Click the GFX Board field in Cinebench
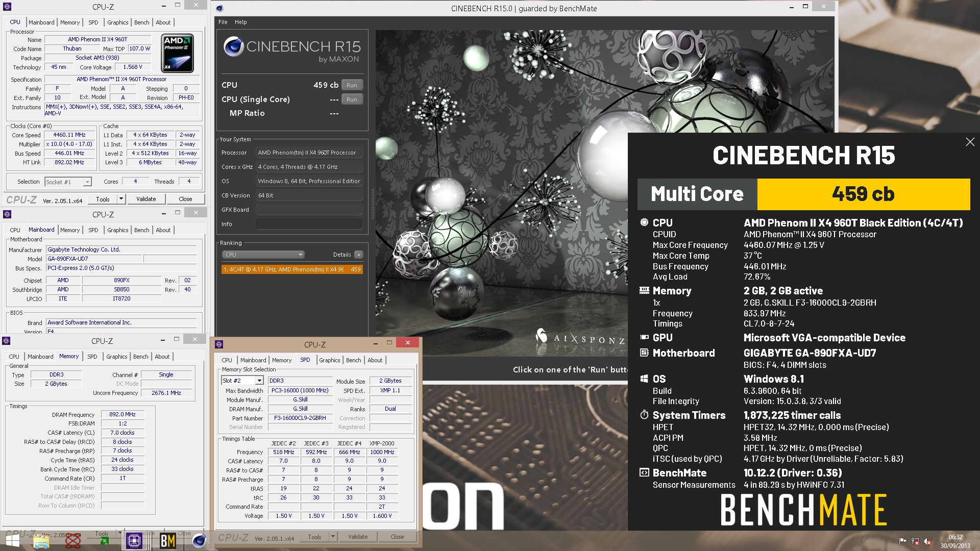The height and width of the screenshot is (551, 980). click(x=309, y=210)
